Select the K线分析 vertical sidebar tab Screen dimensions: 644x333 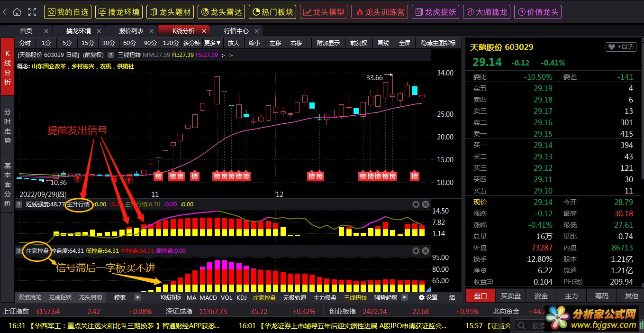point(8,66)
